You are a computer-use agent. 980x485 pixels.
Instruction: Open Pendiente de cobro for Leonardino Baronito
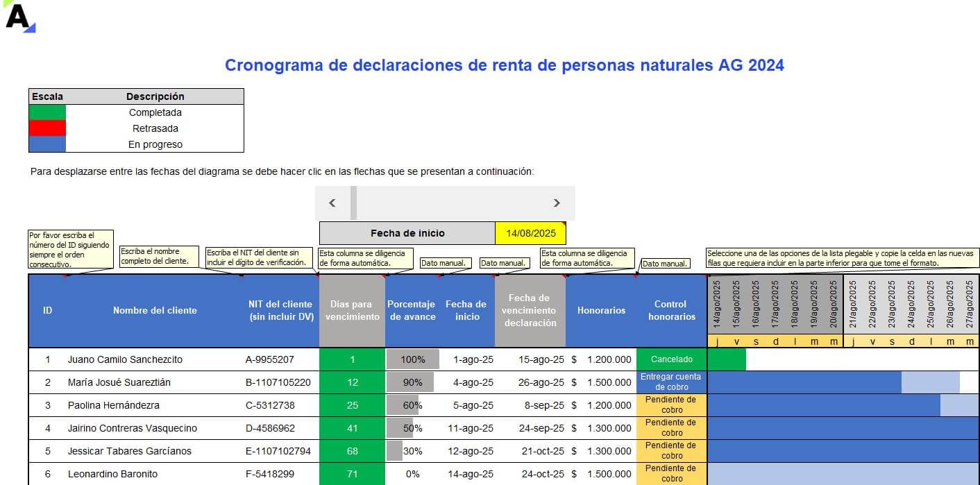[672, 474]
